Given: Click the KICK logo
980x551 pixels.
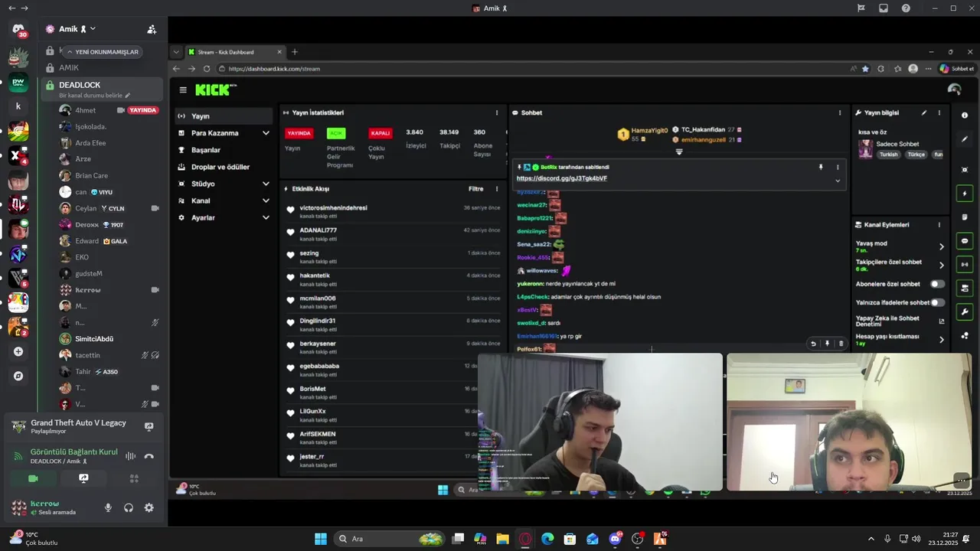Looking at the screenshot, I should pos(215,90).
